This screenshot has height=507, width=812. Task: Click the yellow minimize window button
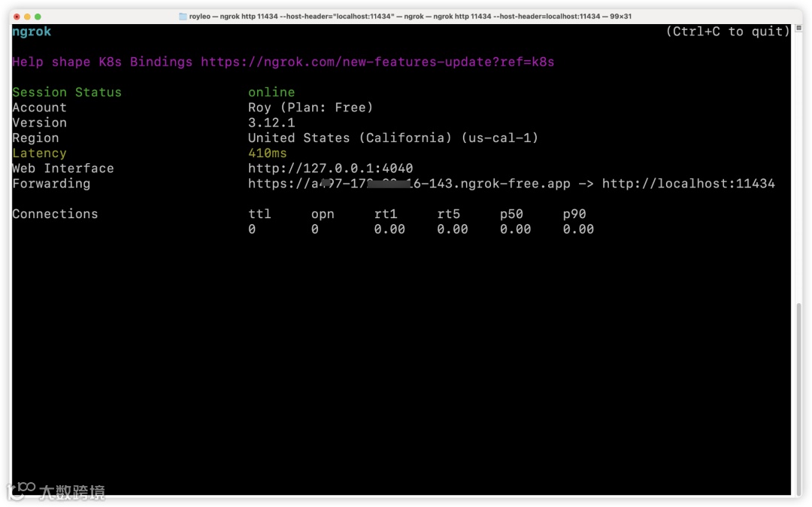pos(27,17)
